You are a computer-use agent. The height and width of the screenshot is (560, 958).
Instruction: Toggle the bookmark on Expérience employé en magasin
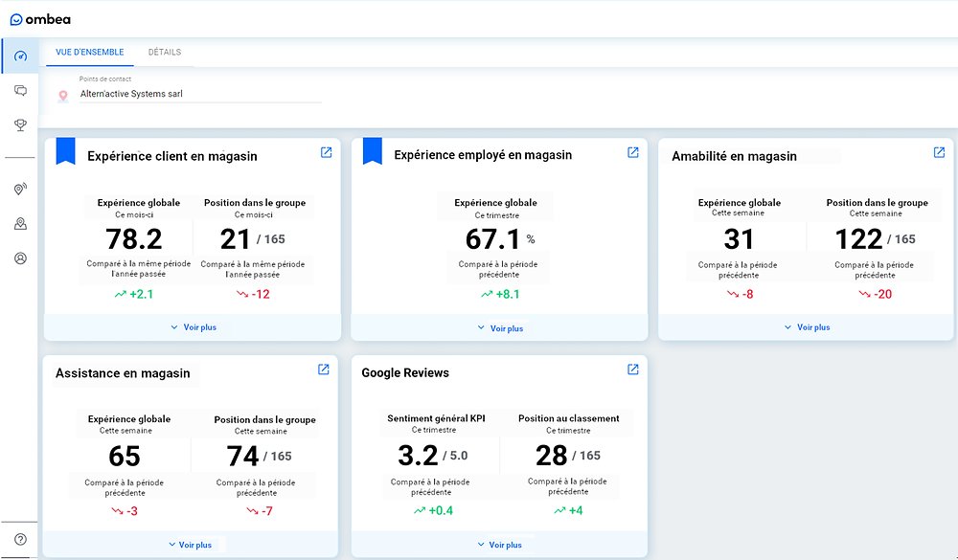click(372, 151)
